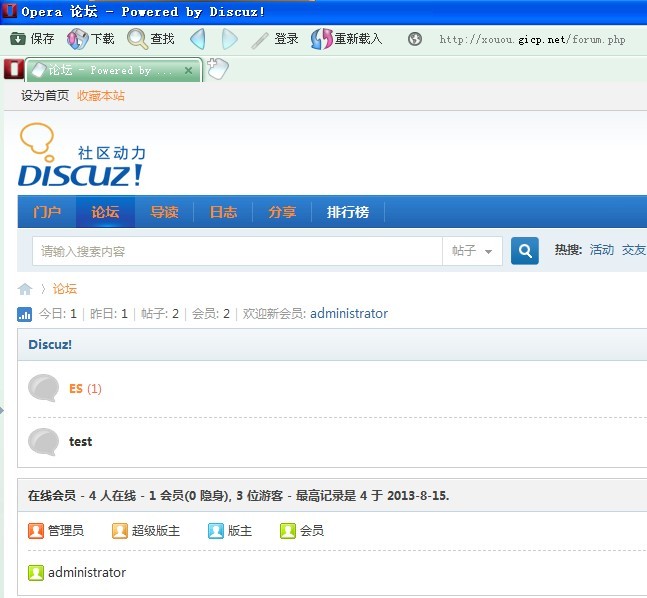Screen dimensions: 647x598
Task: Click the speech bubble icon for test forum
Action: pyautogui.click(x=43, y=442)
